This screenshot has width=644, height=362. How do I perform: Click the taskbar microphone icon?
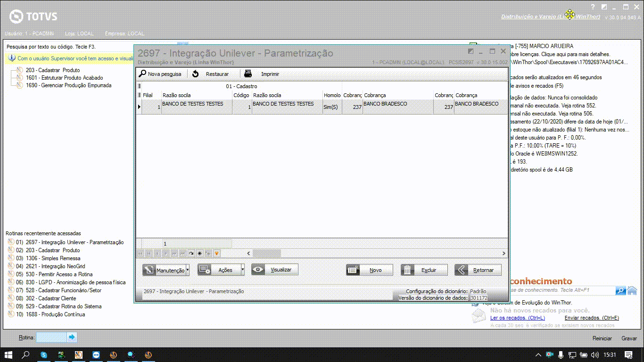[561, 354]
